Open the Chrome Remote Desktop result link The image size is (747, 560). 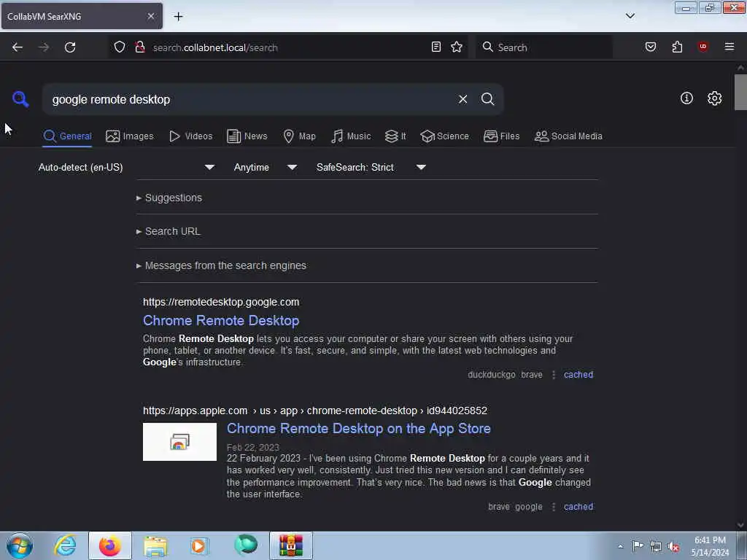click(x=221, y=321)
